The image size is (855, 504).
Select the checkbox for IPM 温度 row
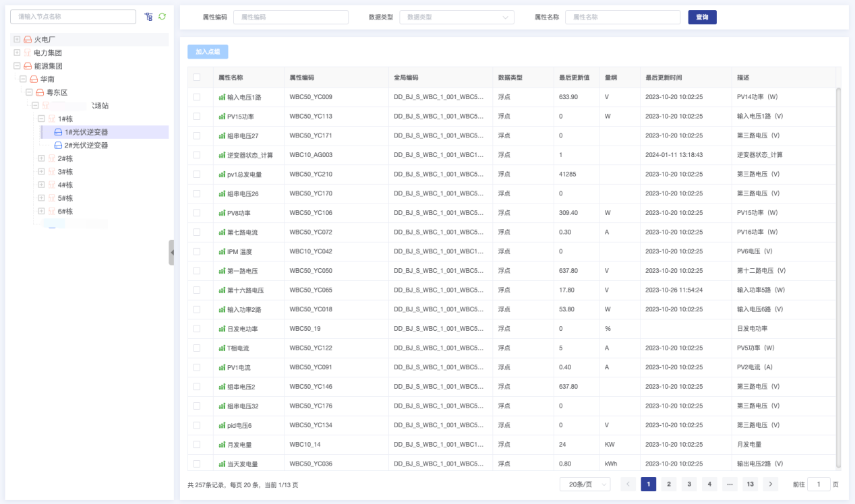coord(197,251)
